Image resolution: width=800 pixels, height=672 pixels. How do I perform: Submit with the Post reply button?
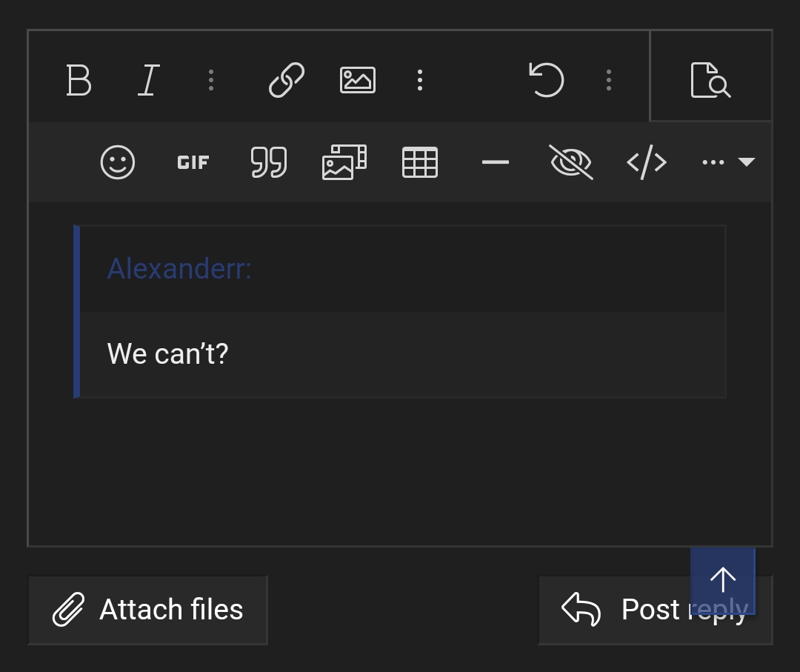point(656,610)
